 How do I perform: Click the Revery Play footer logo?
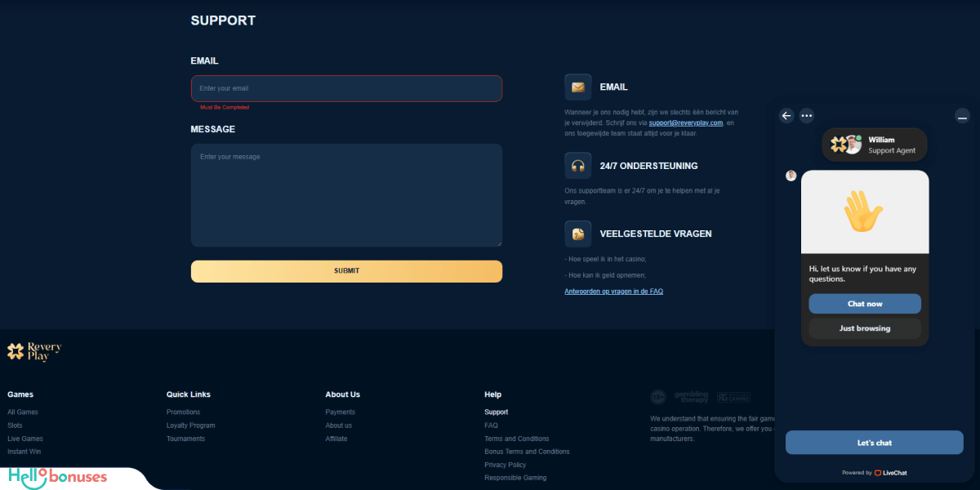34,352
